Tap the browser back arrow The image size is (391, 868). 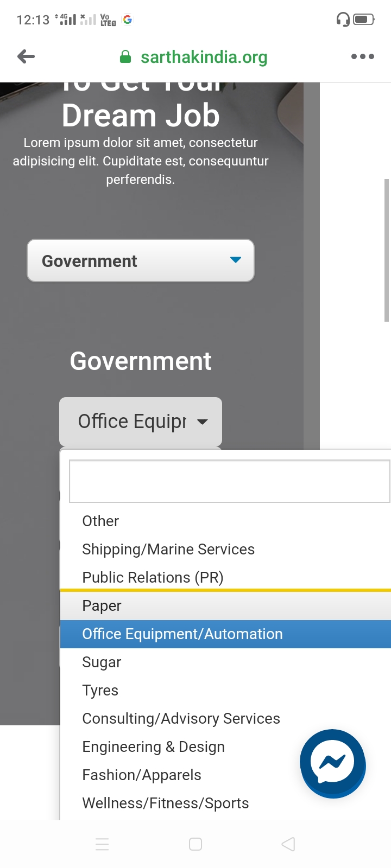(26, 56)
